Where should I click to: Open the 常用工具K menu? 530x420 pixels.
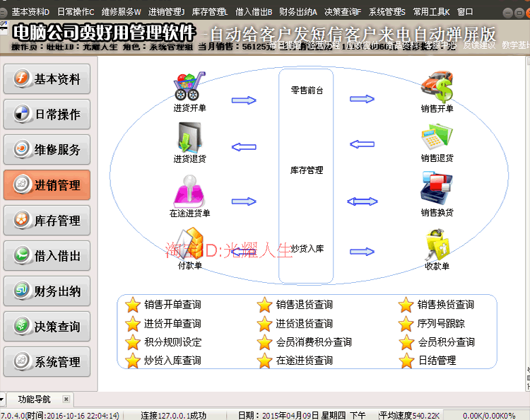[431, 12]
